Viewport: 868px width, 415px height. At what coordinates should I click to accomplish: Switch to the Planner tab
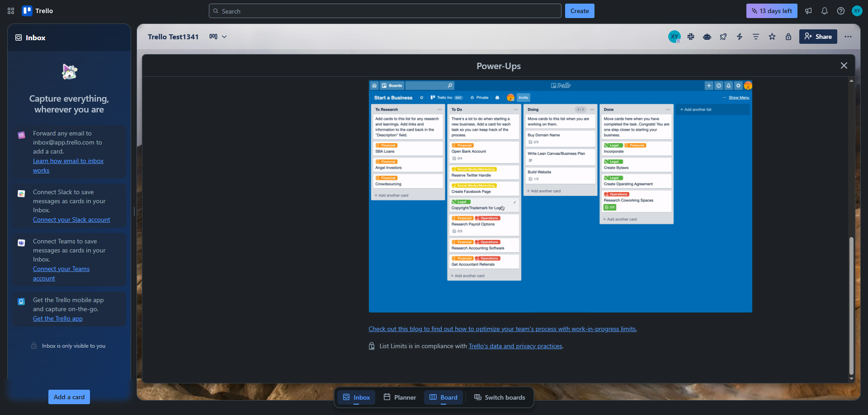(400, 397)
